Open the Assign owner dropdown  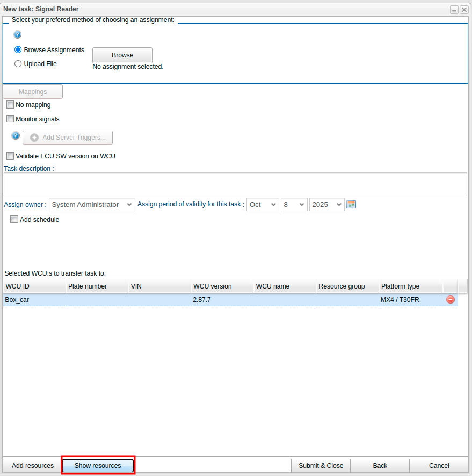92,205
